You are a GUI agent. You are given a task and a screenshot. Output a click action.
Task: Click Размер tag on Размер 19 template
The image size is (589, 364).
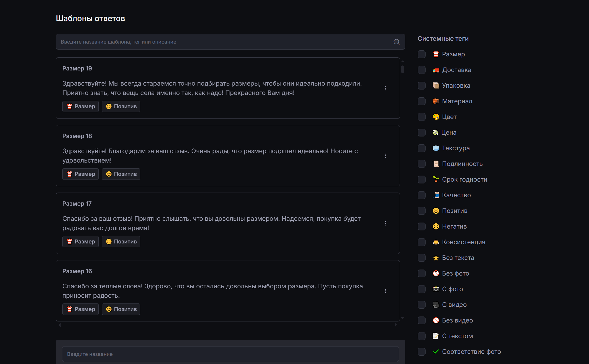pos(80,106)
